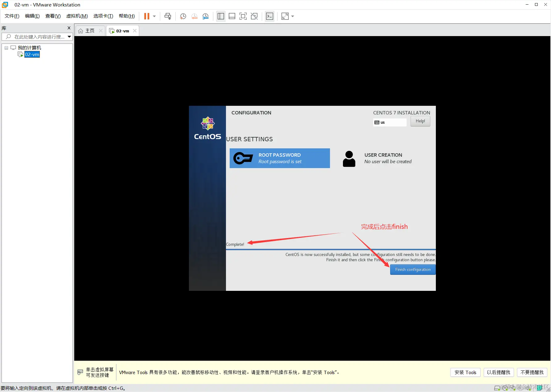Open the ROOT PASSWORD settings tile
Viewport: 551px width, 392px height.
coord(280,158)
